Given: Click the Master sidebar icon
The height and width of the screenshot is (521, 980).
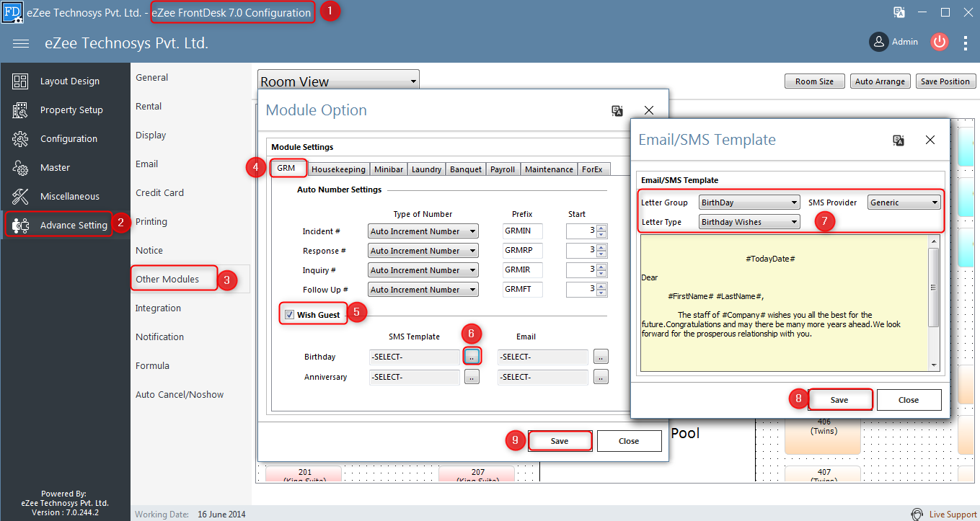Looking at the screenshot, I should pyautogui.click(x=20, y=168).
